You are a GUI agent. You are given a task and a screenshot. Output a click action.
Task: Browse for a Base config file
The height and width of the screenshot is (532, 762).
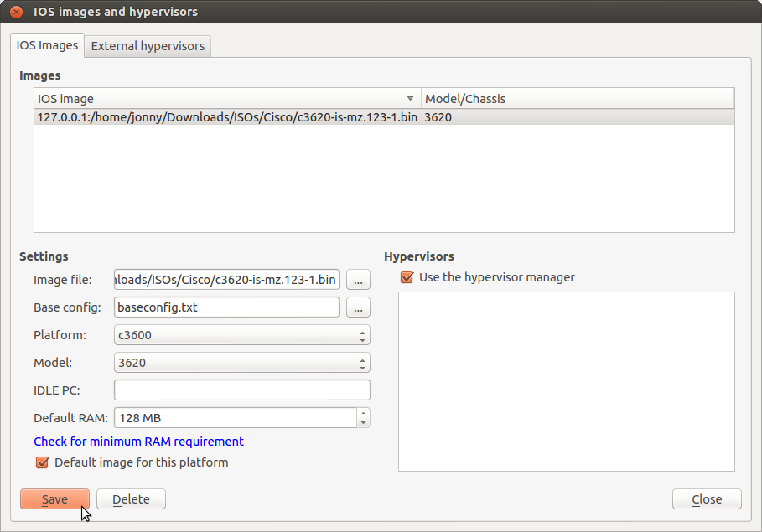[x=358, y=308]
